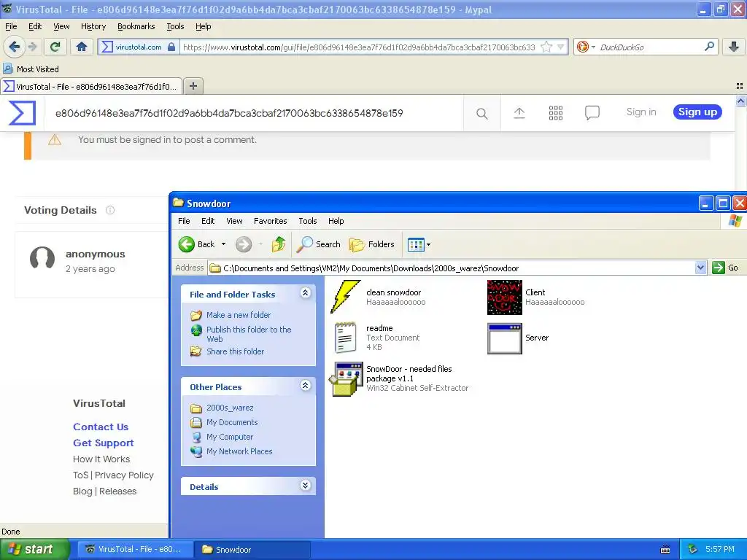Expand the Details panel
The image size is (747, 560).
click(x=306, y=485)
